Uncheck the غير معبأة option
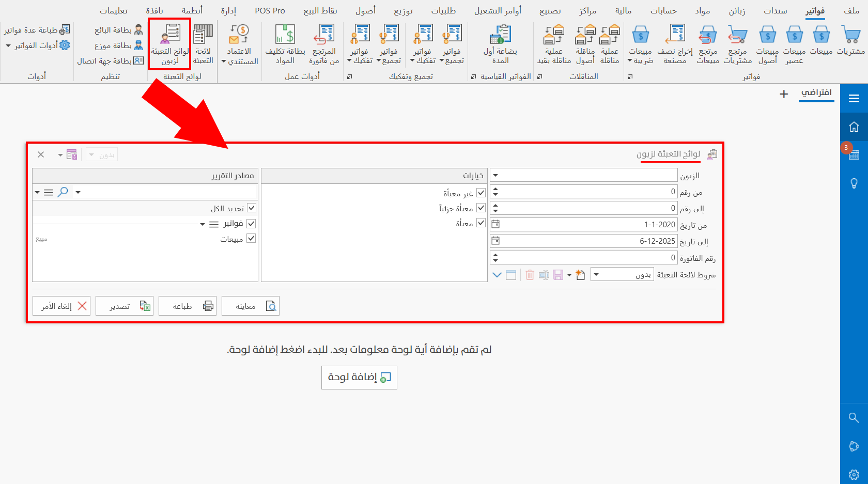The height and width of the screenshot is (484, 868). click(481, 193)
